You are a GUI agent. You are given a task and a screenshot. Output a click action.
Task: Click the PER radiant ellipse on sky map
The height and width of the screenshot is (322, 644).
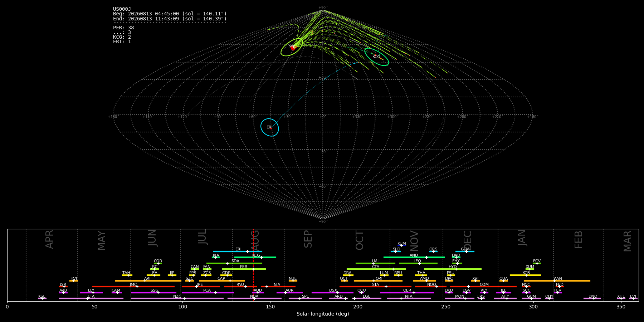[292, 47]
